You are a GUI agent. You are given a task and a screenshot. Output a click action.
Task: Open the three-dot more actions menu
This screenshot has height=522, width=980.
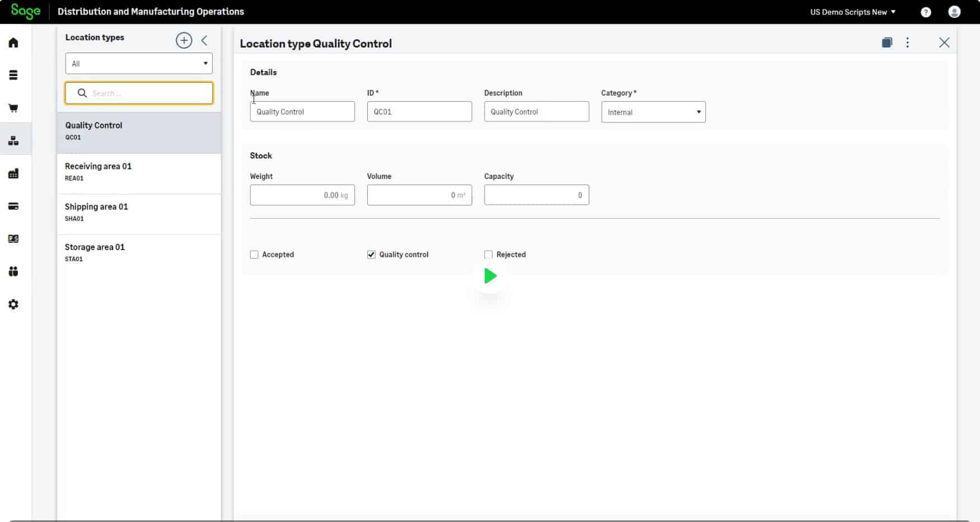click(x=907, y=43)
